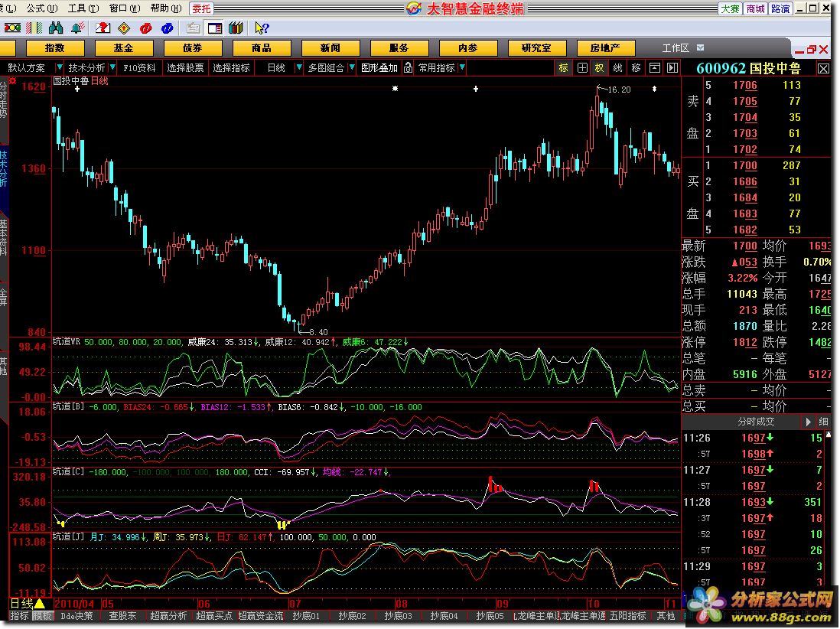This screenshot has width=840, height=629.
Task: Toggle the 标 marker button
Action: click(x=564, y=67)
